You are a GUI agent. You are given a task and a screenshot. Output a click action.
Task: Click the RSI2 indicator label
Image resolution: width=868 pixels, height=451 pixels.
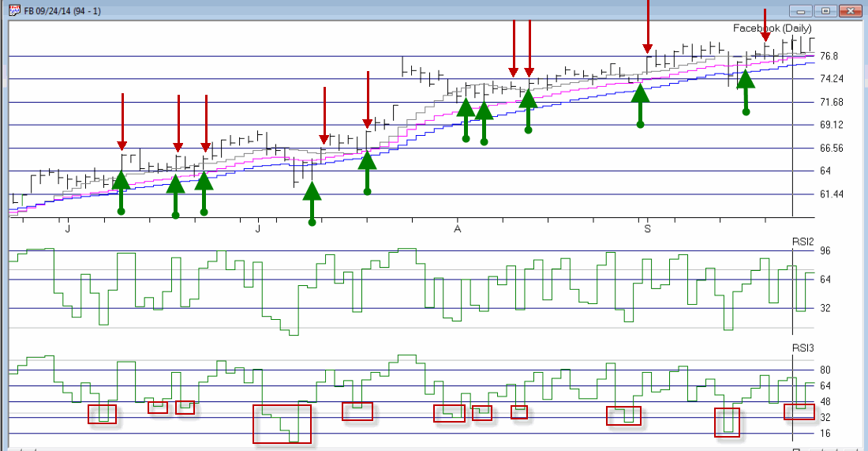pos(803,242)
